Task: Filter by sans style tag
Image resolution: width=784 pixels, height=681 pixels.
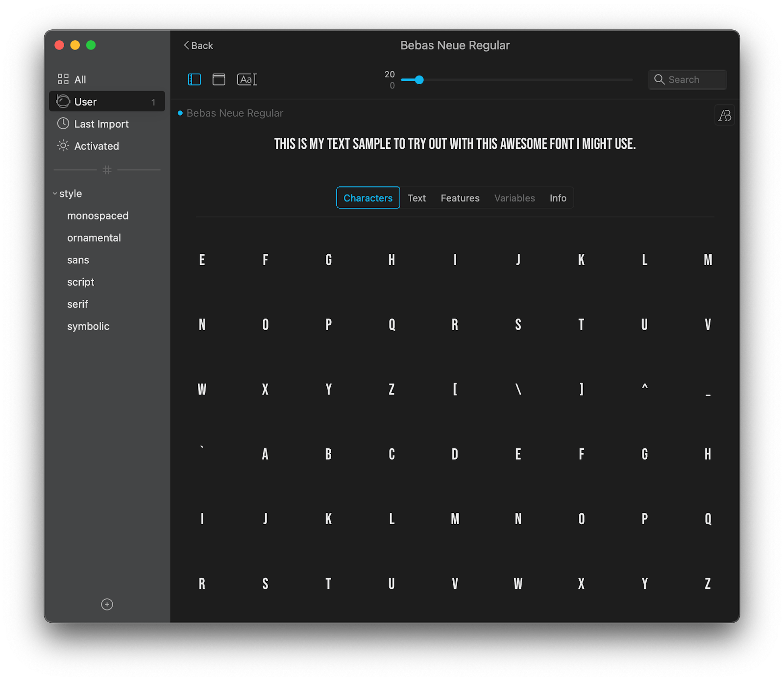Action: pos(78,260)
